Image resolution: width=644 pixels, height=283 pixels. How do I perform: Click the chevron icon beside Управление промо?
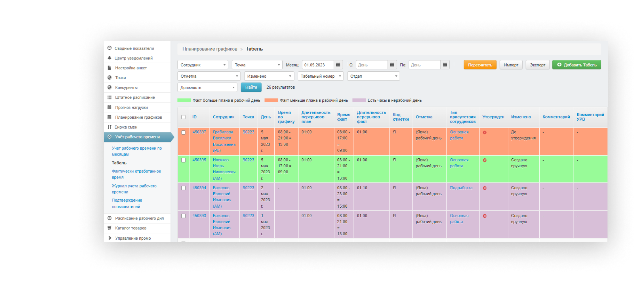click(x=110, y=238)
